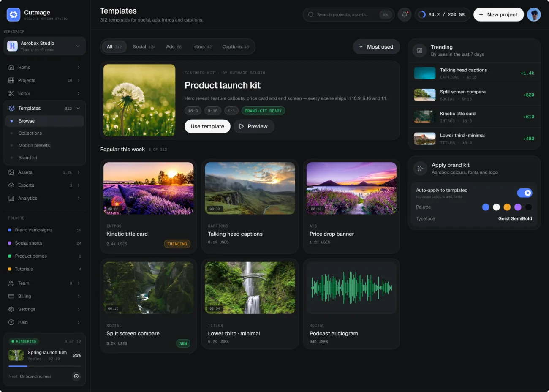Image resolution: width=549 pixels, height=392 pixels.
Task: Click the search projects and assets field
Action: [349, 14]
